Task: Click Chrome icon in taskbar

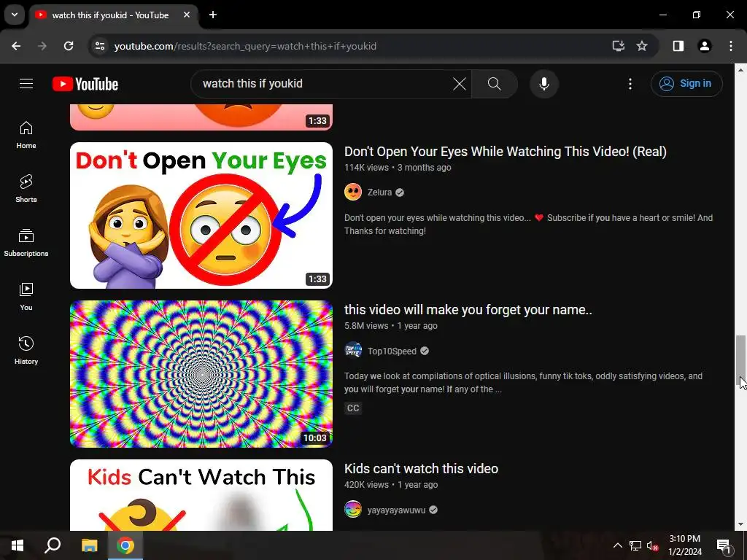Action: 125,545
